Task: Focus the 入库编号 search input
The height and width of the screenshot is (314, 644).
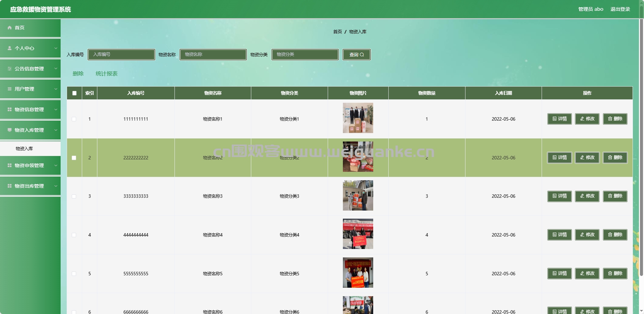Action: (x=121, y=55)
